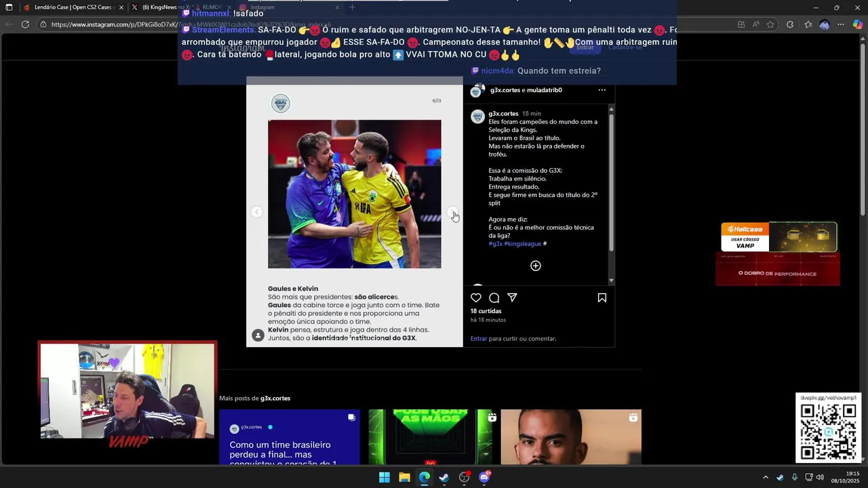Open muladatrib0 profile link
This screenshot has height=488, width=868.
[x=545, y=89]
